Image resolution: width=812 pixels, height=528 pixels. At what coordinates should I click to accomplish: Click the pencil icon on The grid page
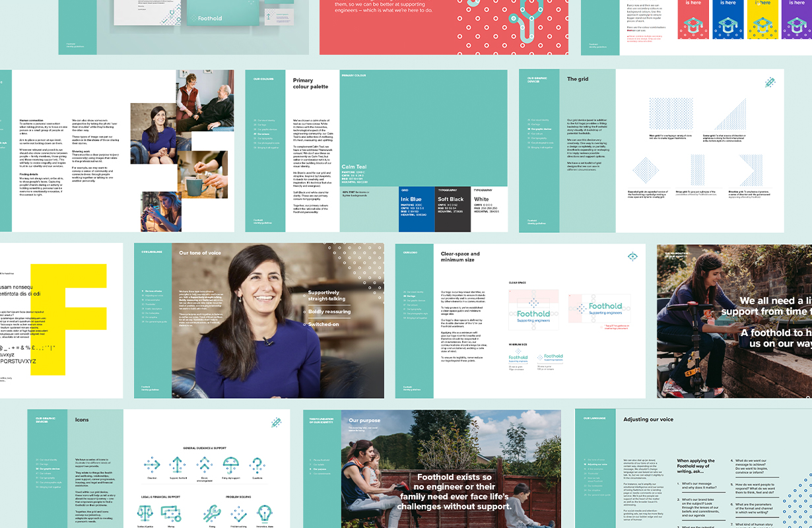tap(770, 82)
